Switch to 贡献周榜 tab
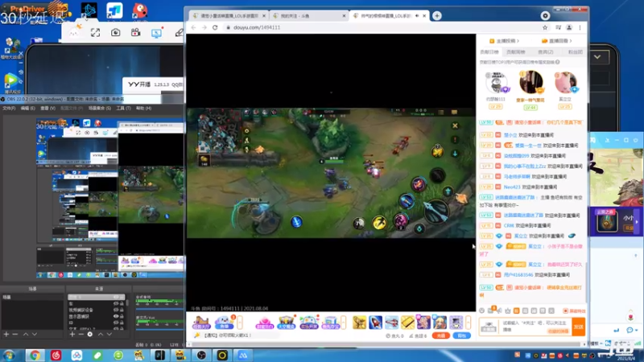644x362 pixels. click(516, 52)
